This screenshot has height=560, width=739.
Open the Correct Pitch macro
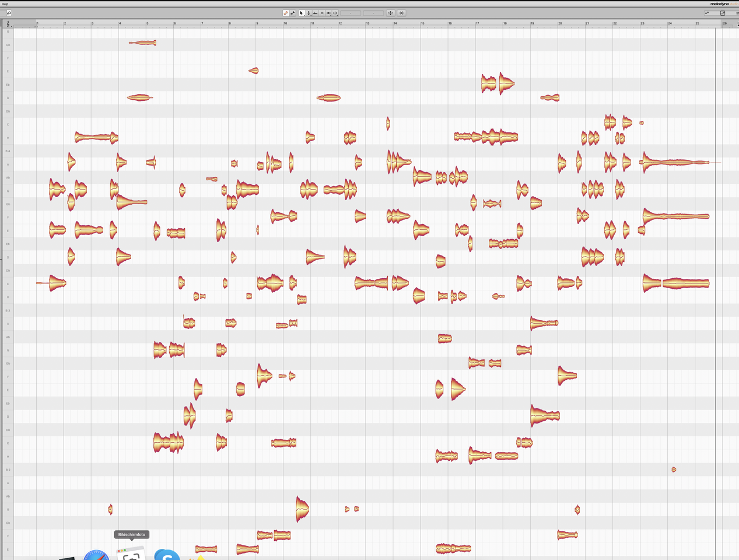(x=390, y=13)
